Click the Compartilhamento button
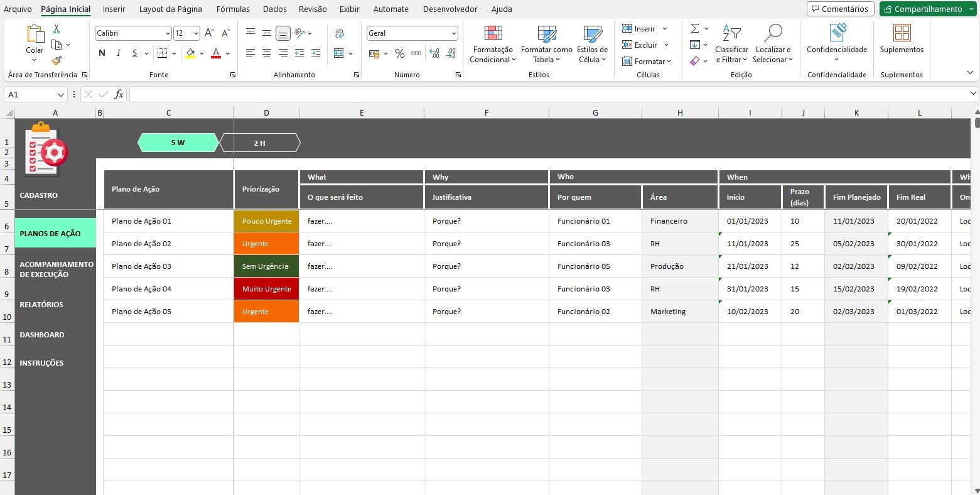This screenshot has height=495, width=980. [x=923, y=9]
